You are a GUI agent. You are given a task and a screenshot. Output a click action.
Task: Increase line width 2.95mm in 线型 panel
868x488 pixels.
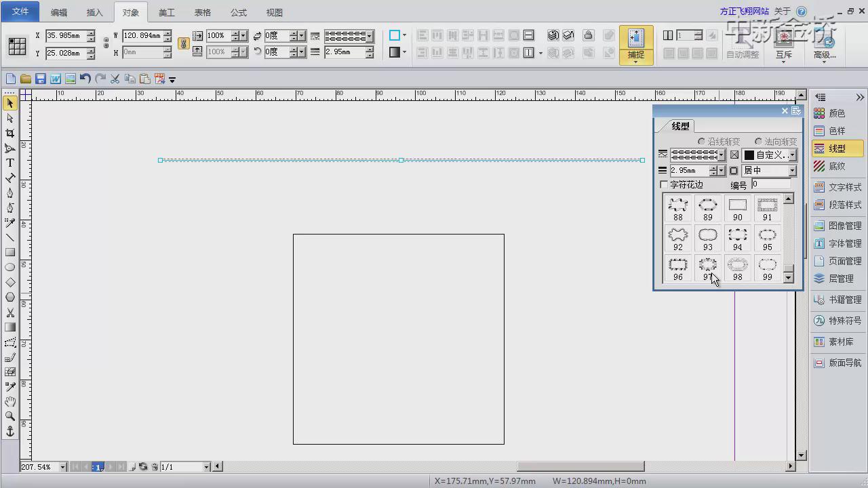(x=713, y=168)
